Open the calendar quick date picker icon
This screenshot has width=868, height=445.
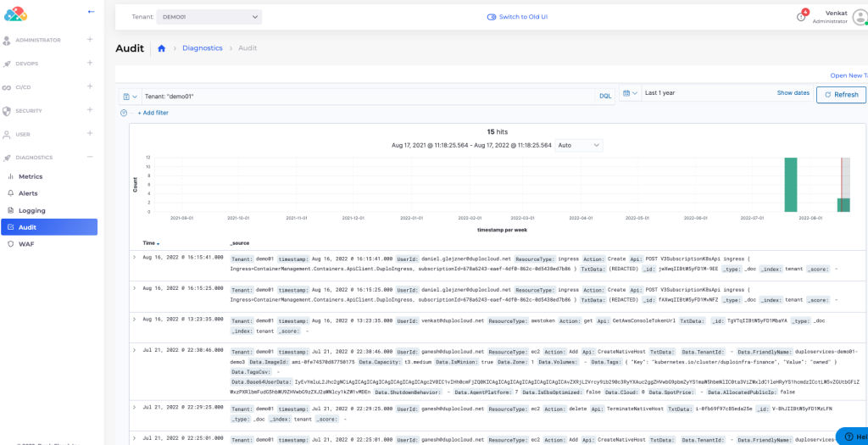pyautogui.click(x=627, y=93)
